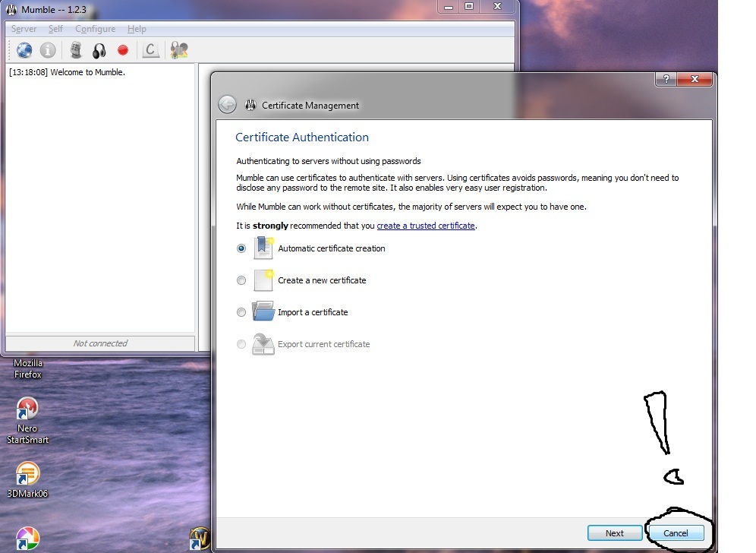Close the Certificate Management dialog
This screenshot has height=553, width=756.
point(695,79)
